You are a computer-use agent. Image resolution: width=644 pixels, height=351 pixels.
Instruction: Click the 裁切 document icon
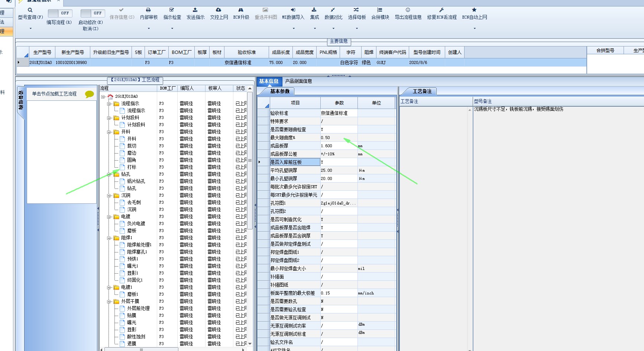[123, 146]
